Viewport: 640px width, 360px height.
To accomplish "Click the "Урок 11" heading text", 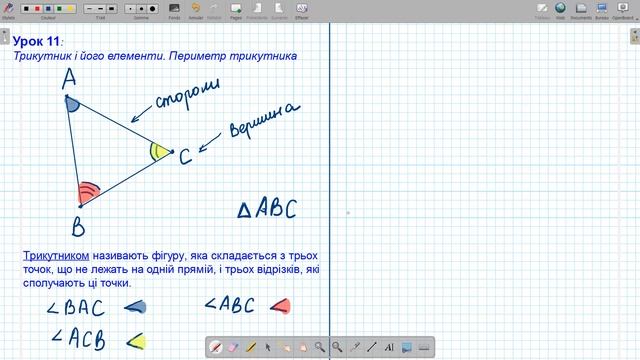I will 36,41.
